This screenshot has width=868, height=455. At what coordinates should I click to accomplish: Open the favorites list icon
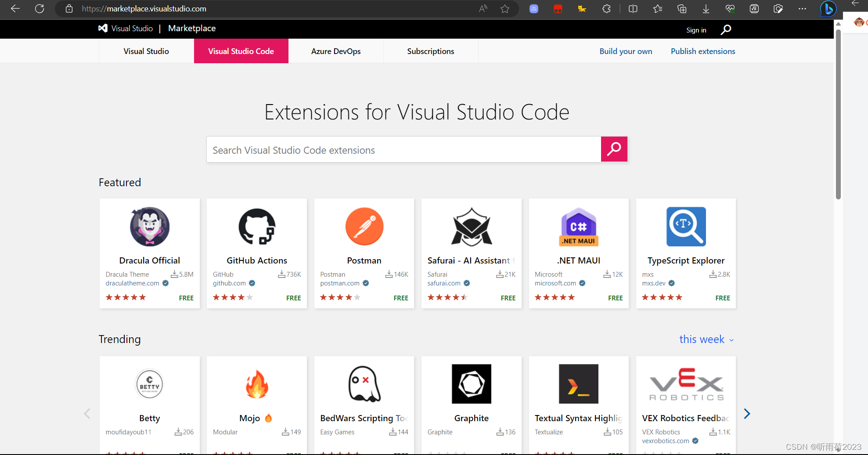click(x=657, y=9)
